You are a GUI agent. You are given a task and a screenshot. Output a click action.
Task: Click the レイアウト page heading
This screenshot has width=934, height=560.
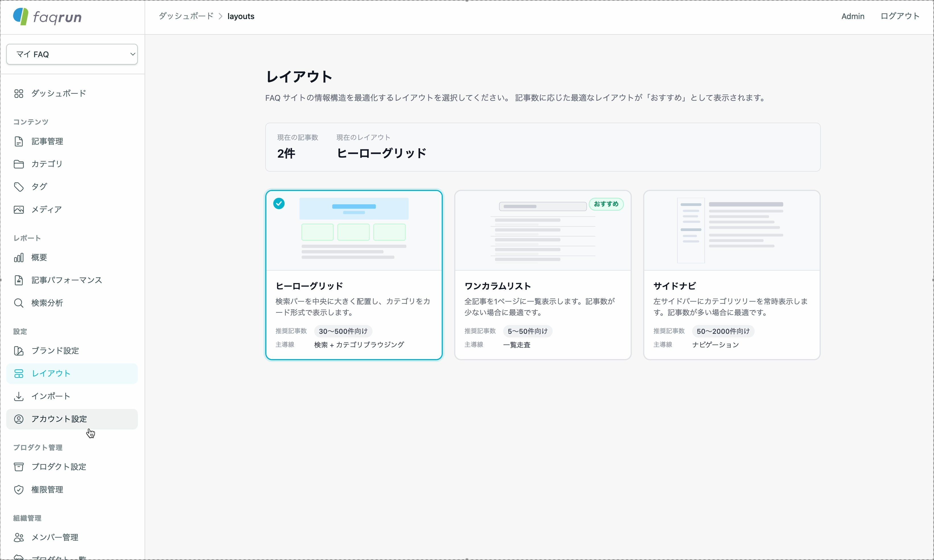[x=299, y=77]
